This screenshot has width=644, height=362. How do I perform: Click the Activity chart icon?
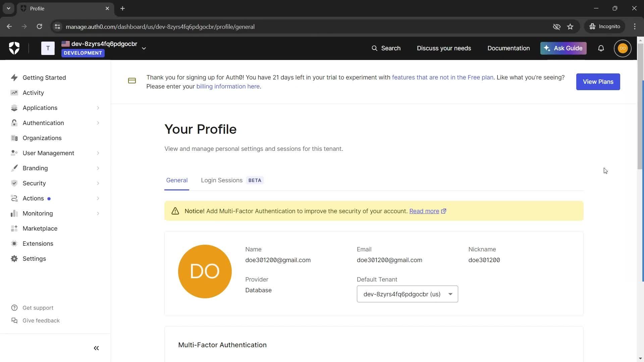point(14,93)
